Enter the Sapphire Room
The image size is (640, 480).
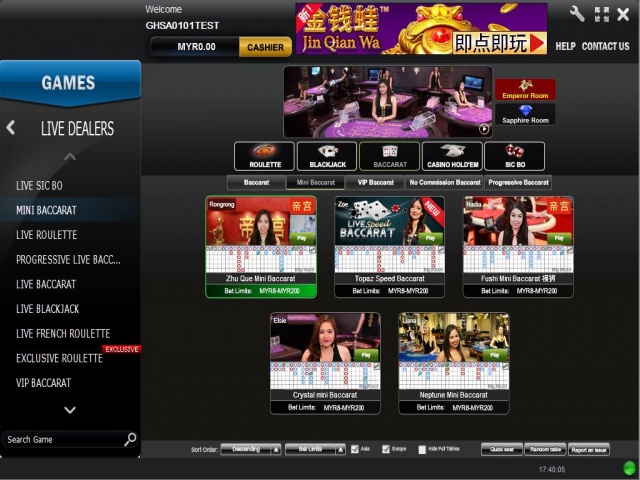pos(525,115)
